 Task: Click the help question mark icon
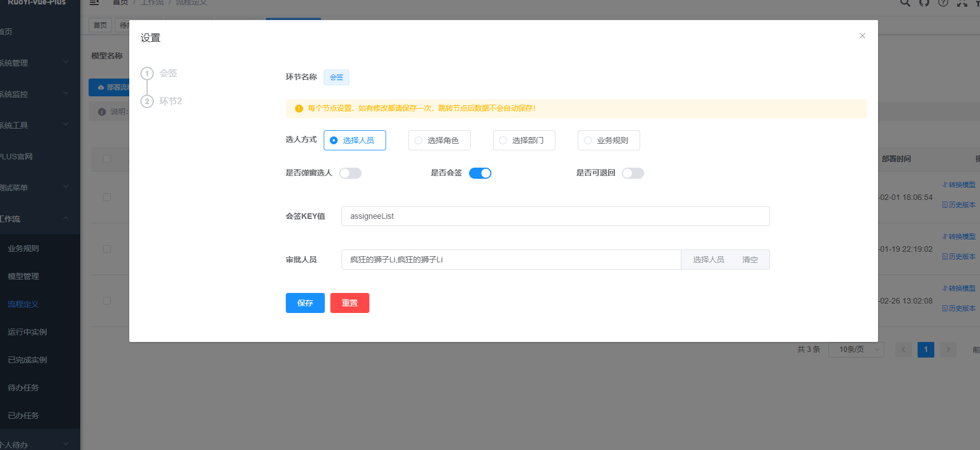[943, 3]
